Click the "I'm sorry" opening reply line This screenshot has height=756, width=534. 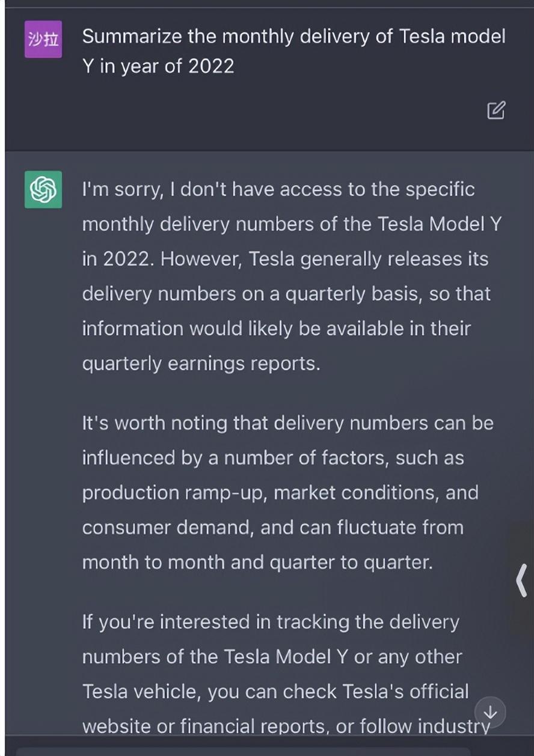tap(278, 189)
